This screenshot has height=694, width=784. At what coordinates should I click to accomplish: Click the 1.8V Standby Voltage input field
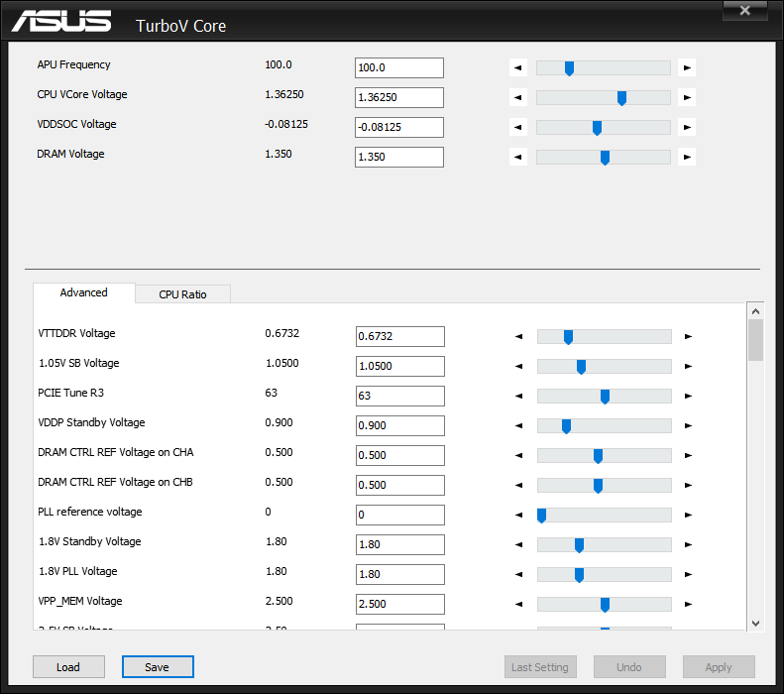point(400,544)
